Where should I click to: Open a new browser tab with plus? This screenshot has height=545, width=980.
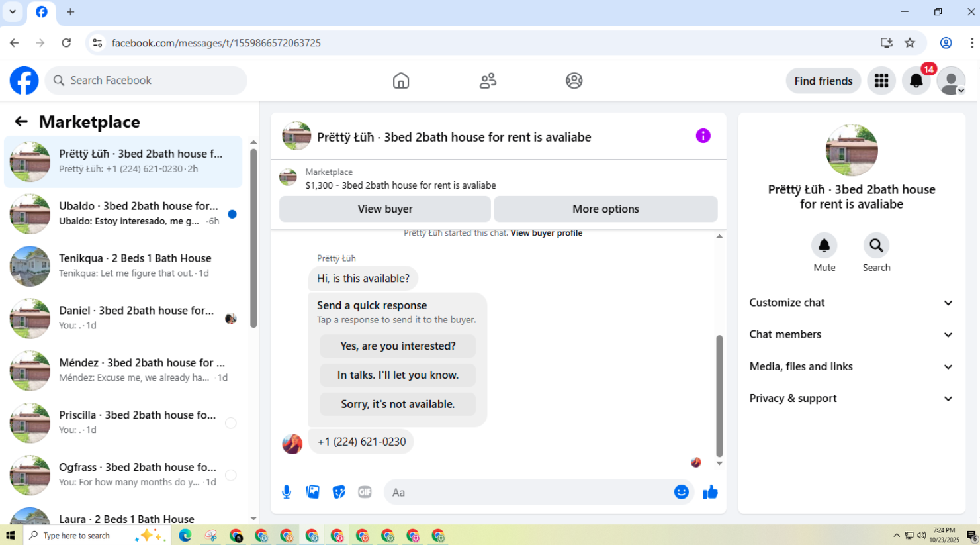(x=70, y=12)
